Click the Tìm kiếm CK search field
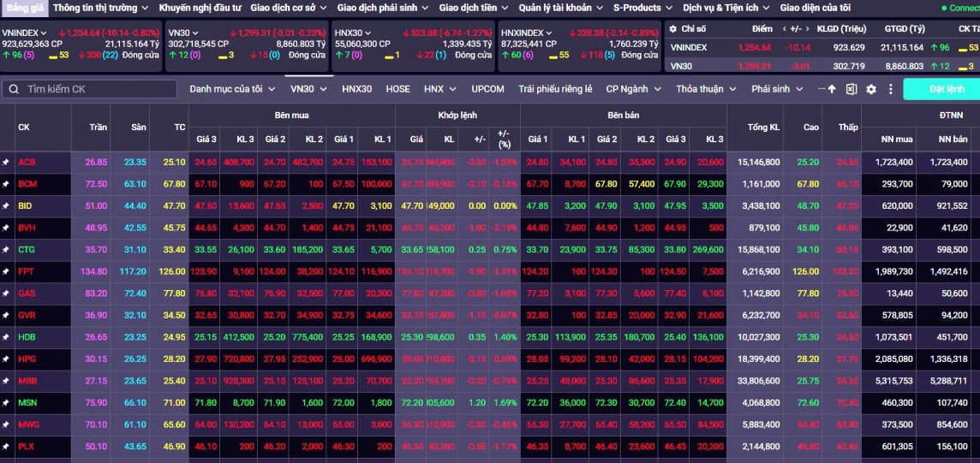The width and height of the screenshot is (980, 463). [94, 89]
